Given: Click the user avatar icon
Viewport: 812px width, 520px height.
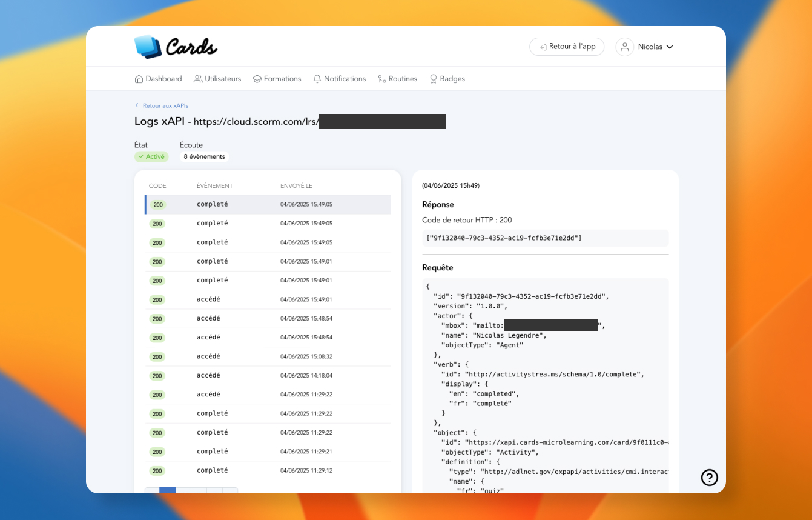Looking at the screenshot, I should coord(624,47).
